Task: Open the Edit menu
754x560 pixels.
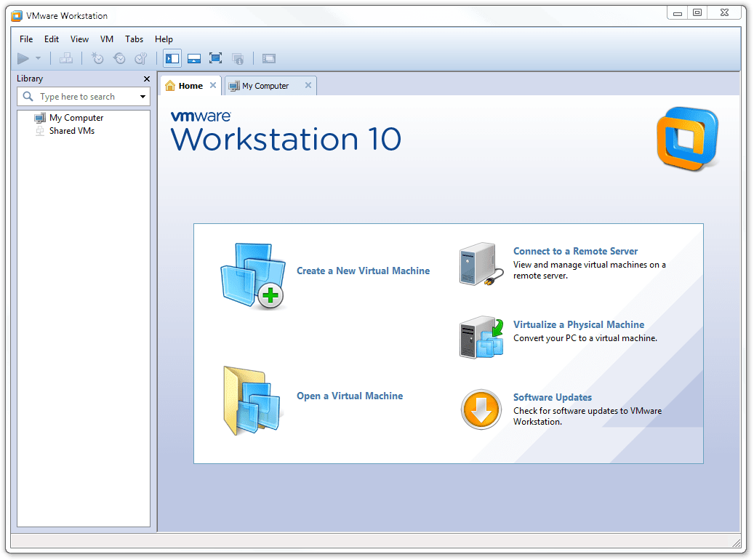Action: click(52, 39)
